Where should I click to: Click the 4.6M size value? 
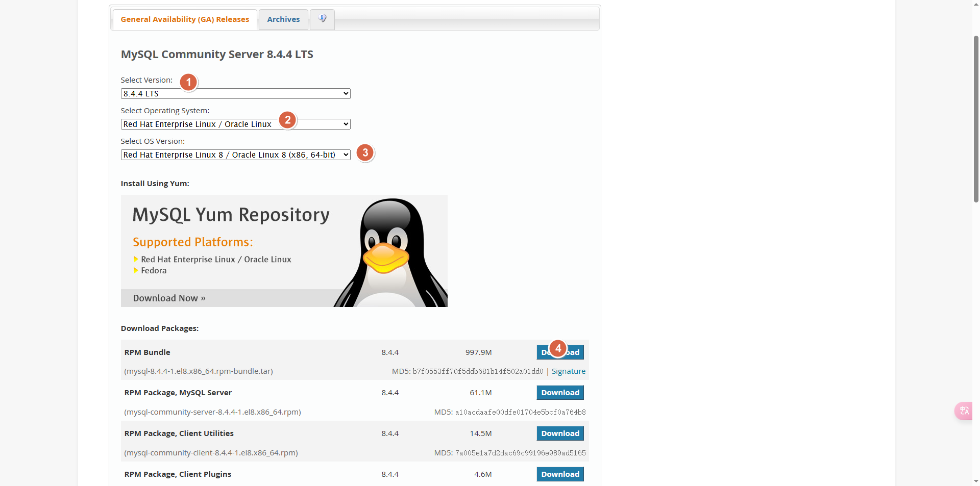483,474
